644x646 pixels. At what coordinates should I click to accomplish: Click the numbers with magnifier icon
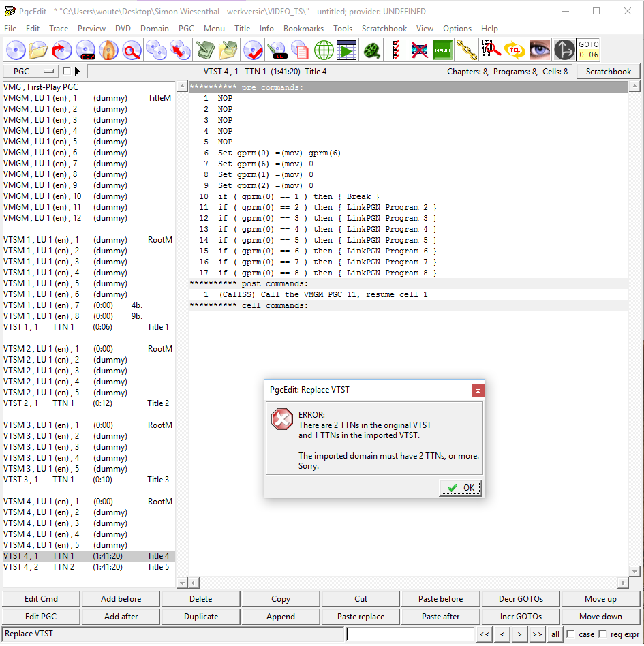pos(490,48)
